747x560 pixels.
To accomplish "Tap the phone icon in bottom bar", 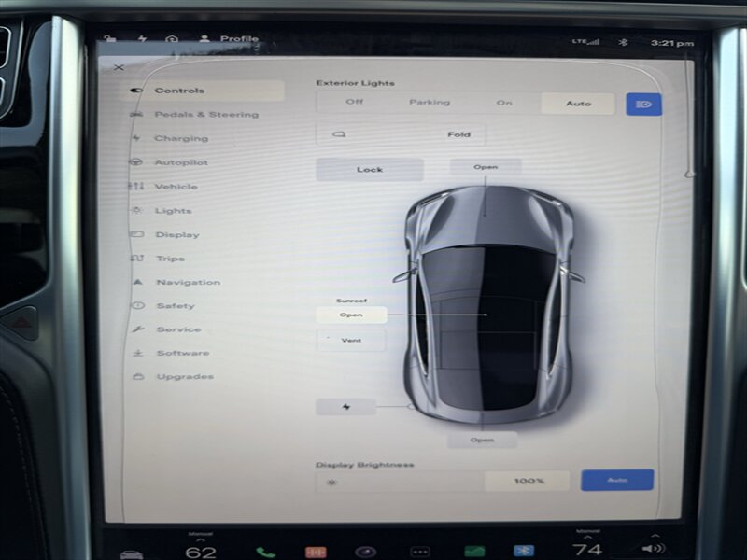I will click(266, 552).
